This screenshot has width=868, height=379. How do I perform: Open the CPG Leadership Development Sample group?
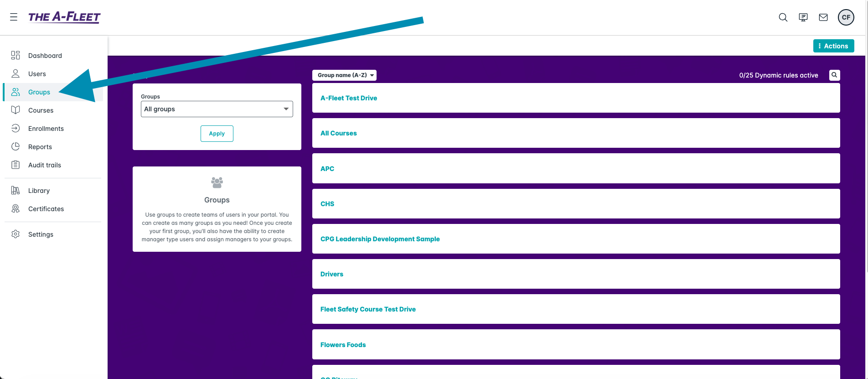coord(380,239)
